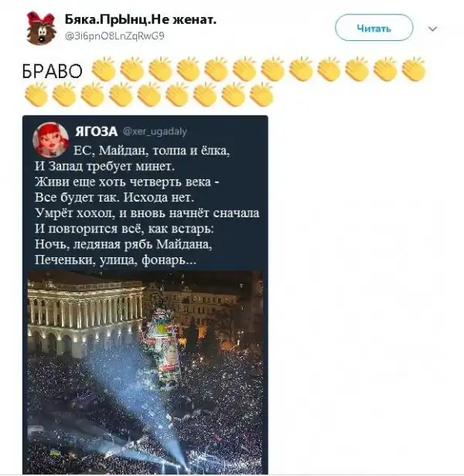Select the БРАВО tweet text
Image resolution: width=464 pixels, height=476 pixels.
(x=53, y=71)
